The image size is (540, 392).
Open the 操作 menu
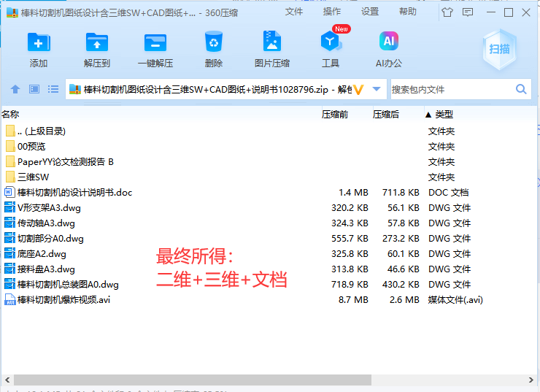331,12
